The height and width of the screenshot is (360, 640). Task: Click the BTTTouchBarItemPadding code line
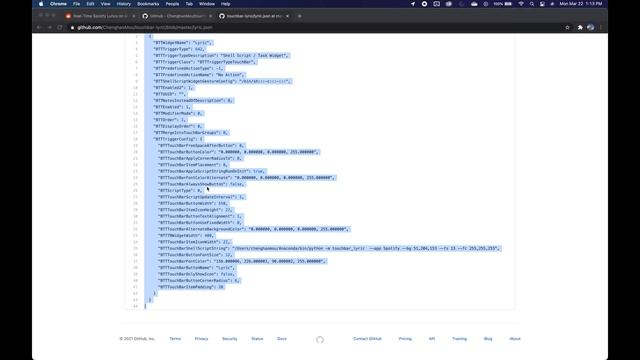[x=191, y=287]
